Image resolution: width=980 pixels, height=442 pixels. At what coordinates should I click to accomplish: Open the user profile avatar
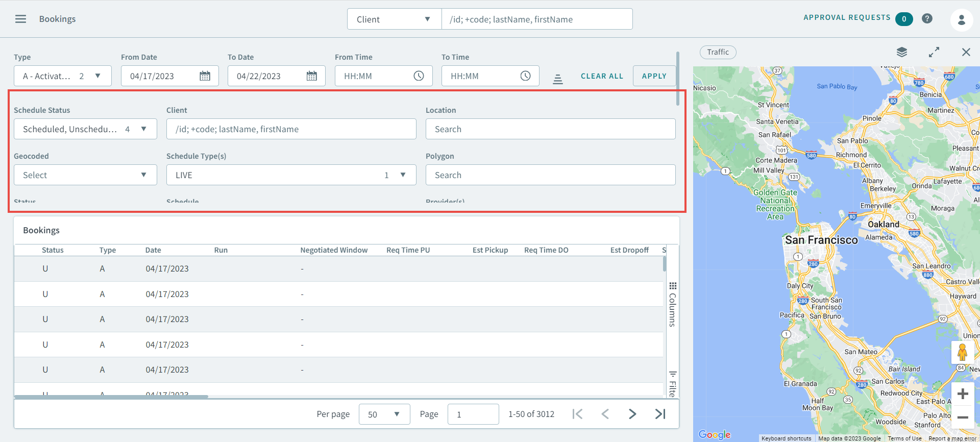pyautogui.click(x=961, y=19)
